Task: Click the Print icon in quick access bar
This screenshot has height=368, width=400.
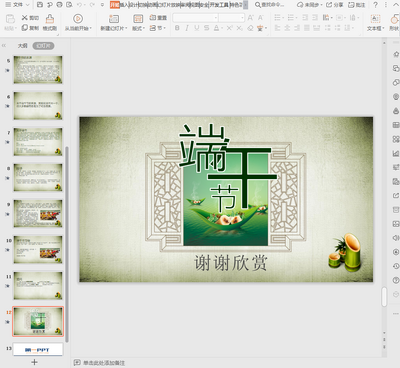Action: click(59, 5)
